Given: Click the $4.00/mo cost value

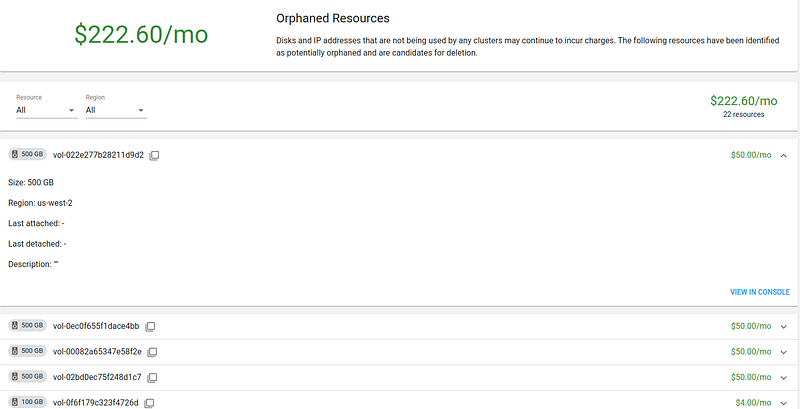Looking at the screenshot, I should point(753,403).
